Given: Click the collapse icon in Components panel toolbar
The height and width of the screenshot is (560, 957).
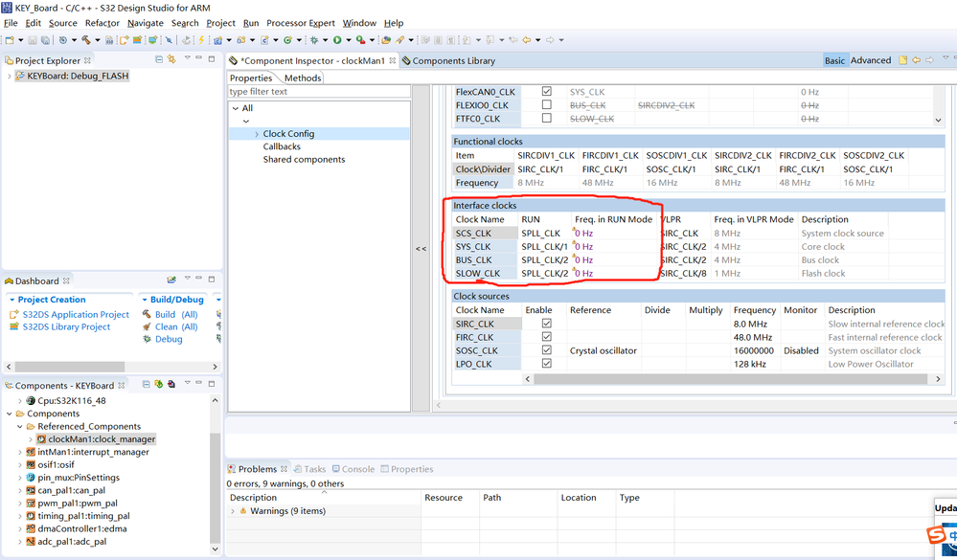Looking at the screenshot, I should [x=146, y=384].
